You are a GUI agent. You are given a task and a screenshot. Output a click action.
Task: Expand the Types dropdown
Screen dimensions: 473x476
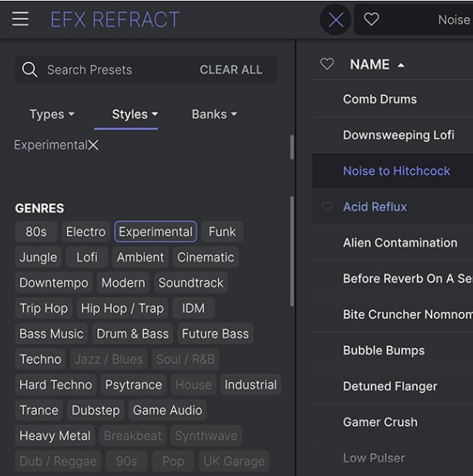pos(52,114)
